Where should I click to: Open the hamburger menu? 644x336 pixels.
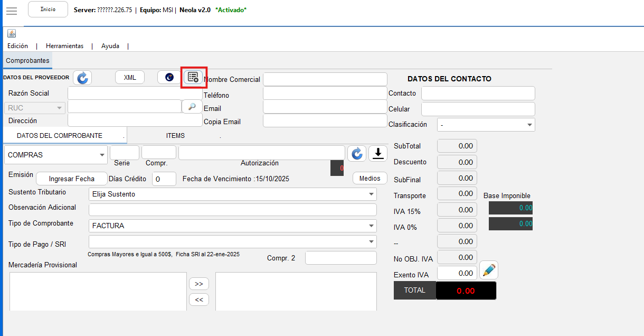(x=11, y=10)
